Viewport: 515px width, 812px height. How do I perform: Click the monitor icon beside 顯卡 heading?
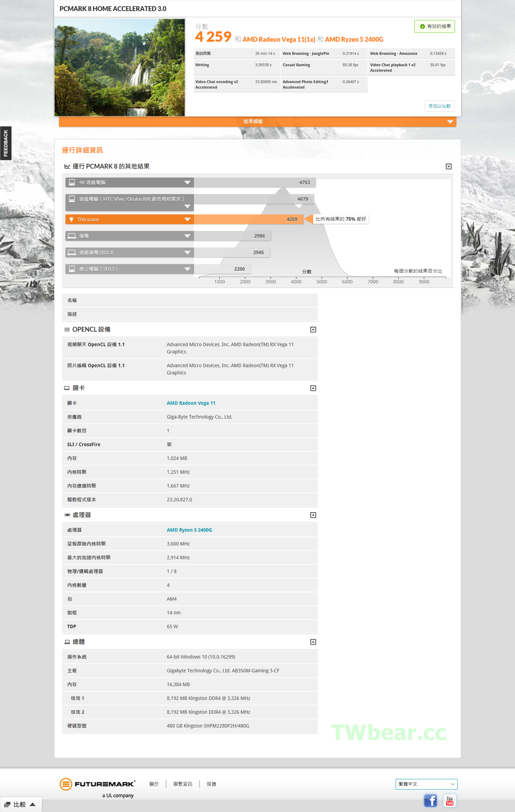point(67,388)
